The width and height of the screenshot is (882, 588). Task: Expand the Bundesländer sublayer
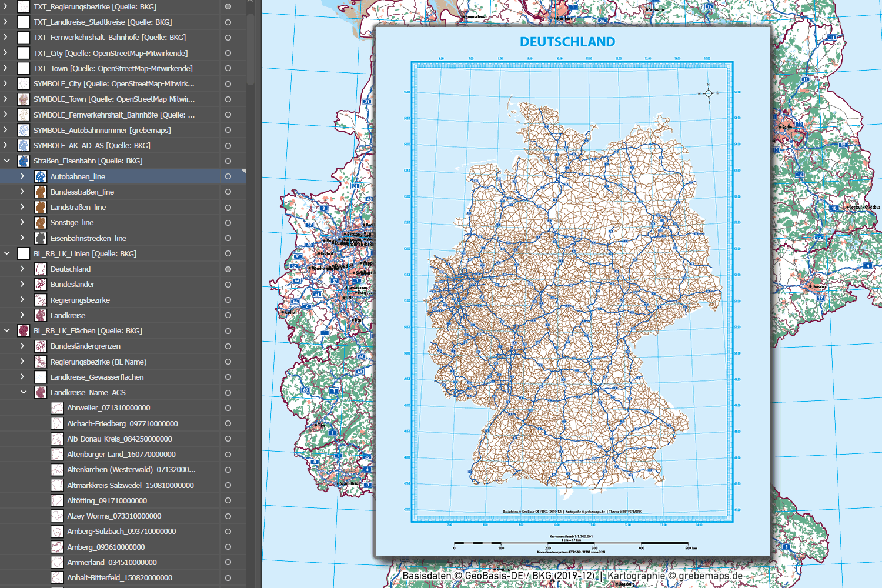pos(22,284)
